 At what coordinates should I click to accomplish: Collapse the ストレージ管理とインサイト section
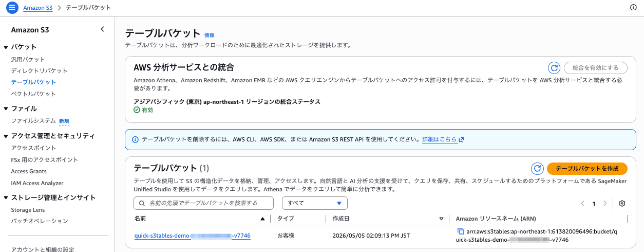click(6, 198)
